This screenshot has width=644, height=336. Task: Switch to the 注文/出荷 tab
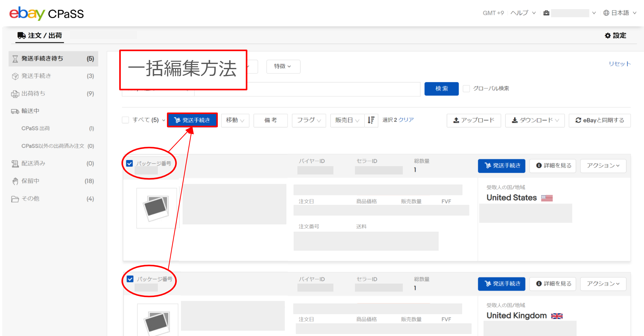(39, 35)
